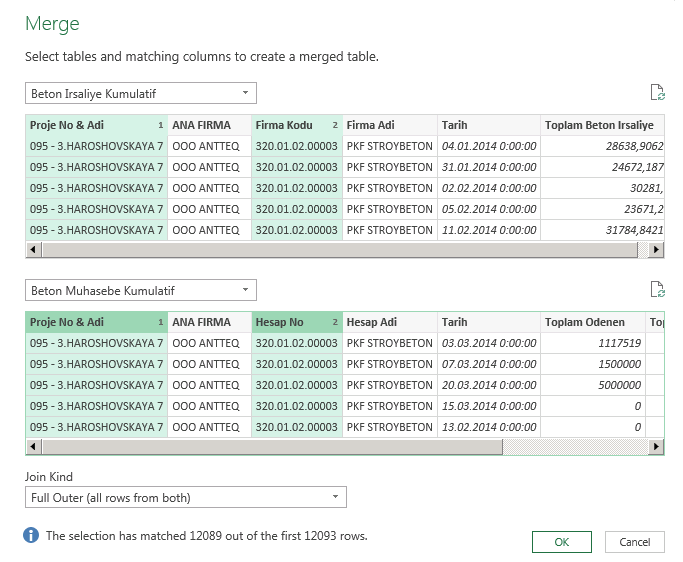Click the Toplam Odenen value 1500000
683x562 pixels.
click(593, 364)
